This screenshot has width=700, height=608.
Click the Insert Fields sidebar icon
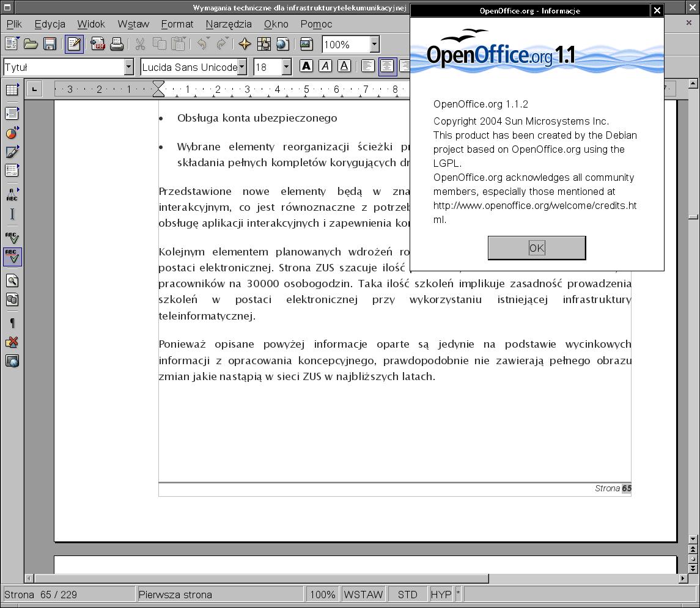click(12, 113)
